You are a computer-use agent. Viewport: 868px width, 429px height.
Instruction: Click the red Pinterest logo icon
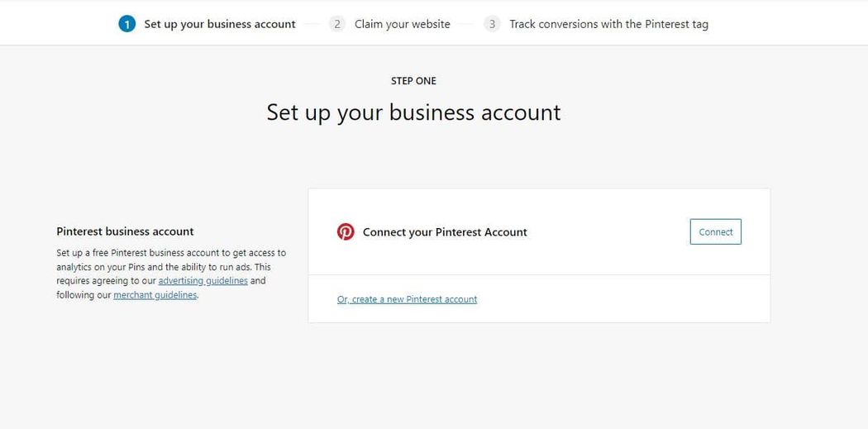point(346,232)
